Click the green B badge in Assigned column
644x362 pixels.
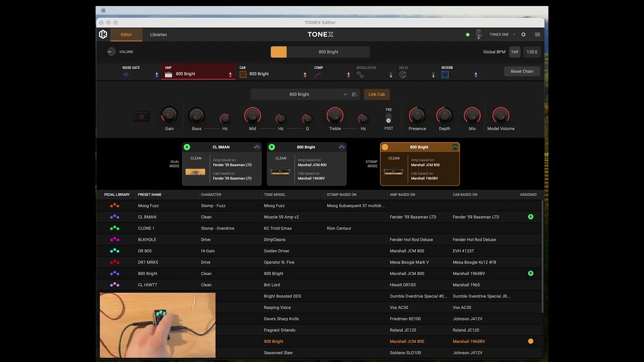pyautogui.click(x=530, y=274)
